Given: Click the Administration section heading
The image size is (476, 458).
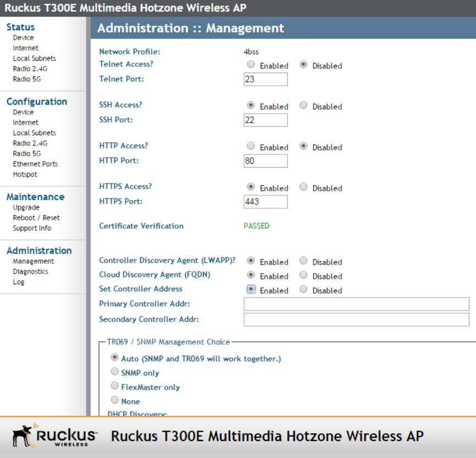Looking at the screenshot, I should (x=39, y=251).
